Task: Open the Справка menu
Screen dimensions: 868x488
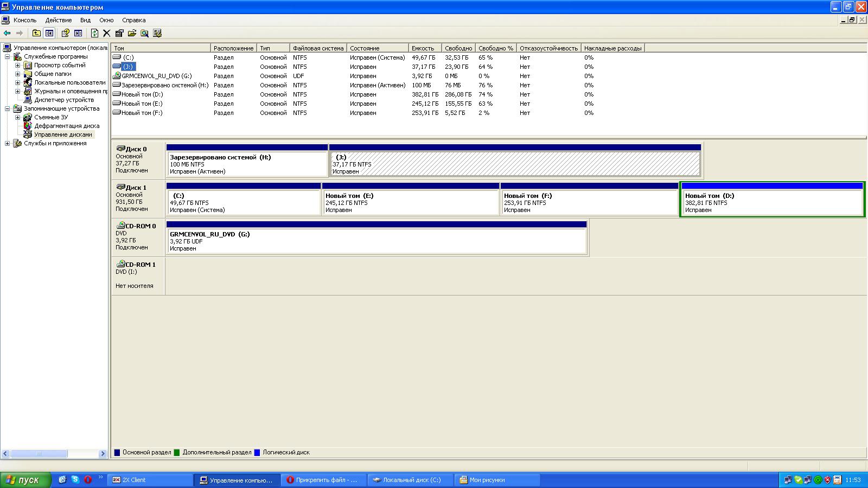Action: pos(134,20)
